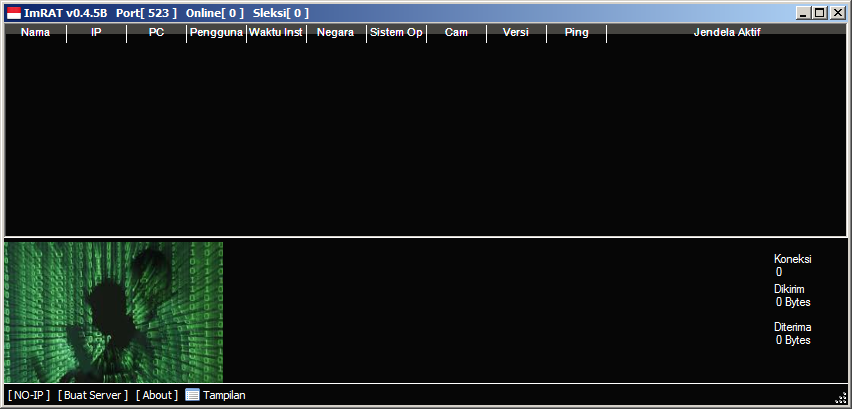Click the resize grip in the window corner
852x409 pixels.
pyautogui.click(x=840, y=399)
